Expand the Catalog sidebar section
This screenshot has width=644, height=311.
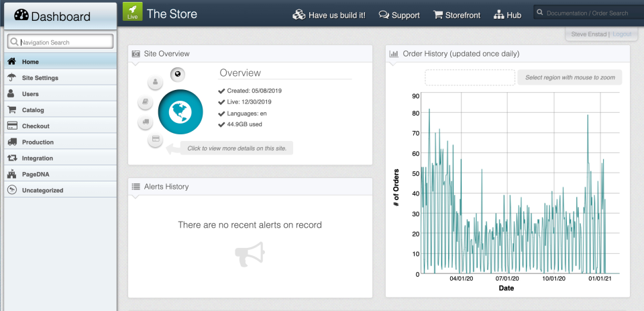(60, 110)
